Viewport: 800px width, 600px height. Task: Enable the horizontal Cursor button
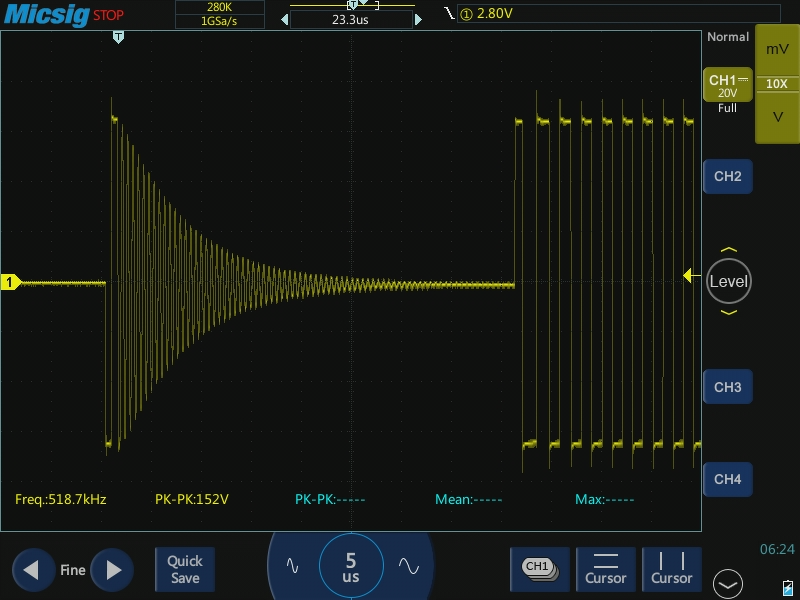[x=606, y=569]
